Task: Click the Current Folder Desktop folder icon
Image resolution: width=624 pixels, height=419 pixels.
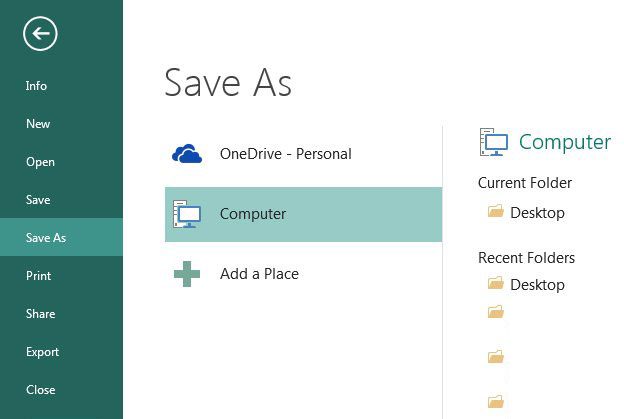Action: 495,212
